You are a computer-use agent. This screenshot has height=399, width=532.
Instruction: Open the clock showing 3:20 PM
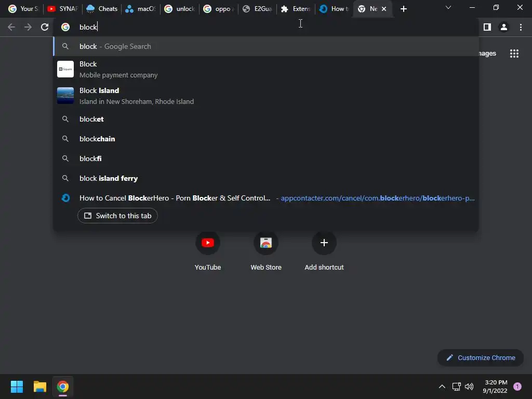pos(495,387)
